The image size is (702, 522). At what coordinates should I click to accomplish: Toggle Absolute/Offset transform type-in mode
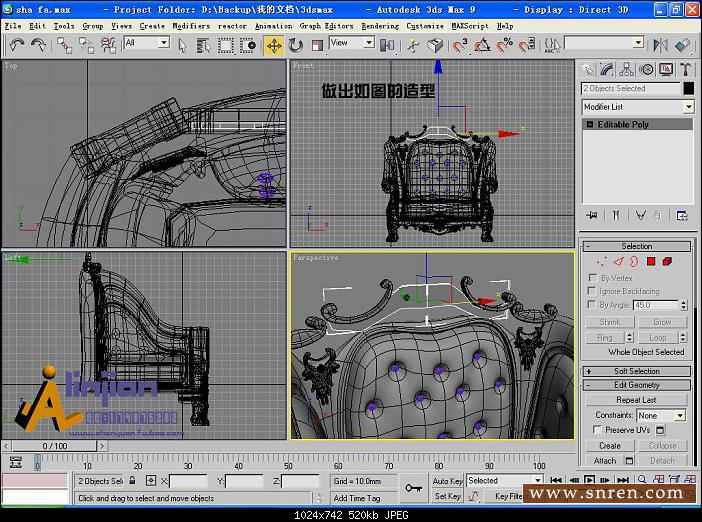pos(151,481)
